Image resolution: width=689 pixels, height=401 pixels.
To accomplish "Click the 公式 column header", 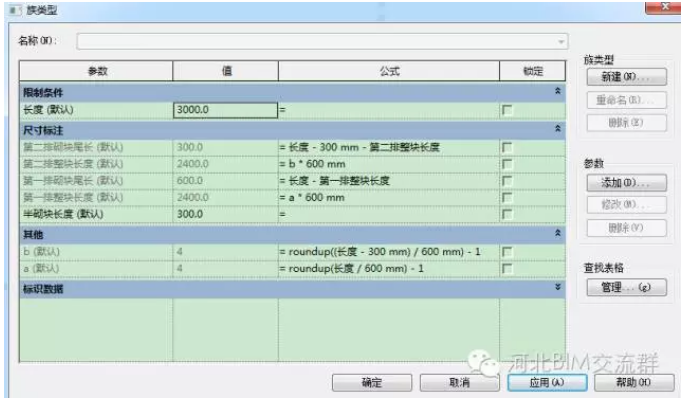I will (389, 71).
